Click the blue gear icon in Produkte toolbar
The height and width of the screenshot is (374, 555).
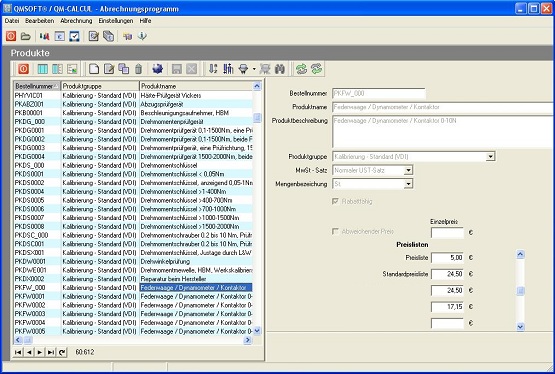pyautogui.click(x=158, y=69)
